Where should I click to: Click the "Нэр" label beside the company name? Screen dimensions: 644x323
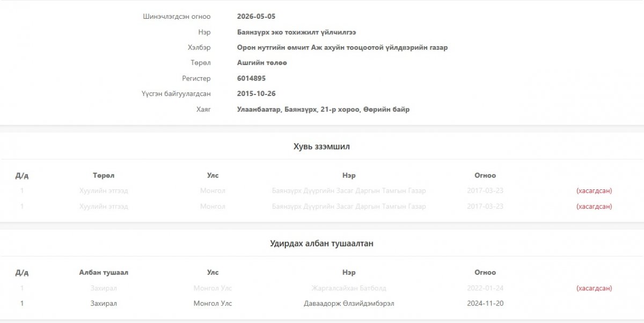pos(204,32)
